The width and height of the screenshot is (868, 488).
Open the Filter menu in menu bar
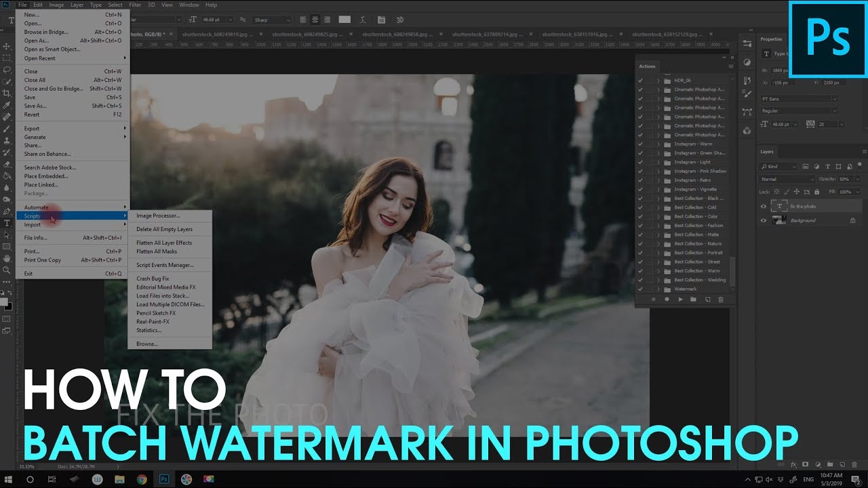tap(135, 5)
